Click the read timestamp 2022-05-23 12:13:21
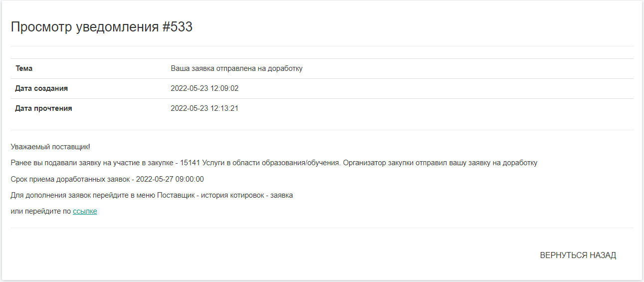 coord(205,108)
